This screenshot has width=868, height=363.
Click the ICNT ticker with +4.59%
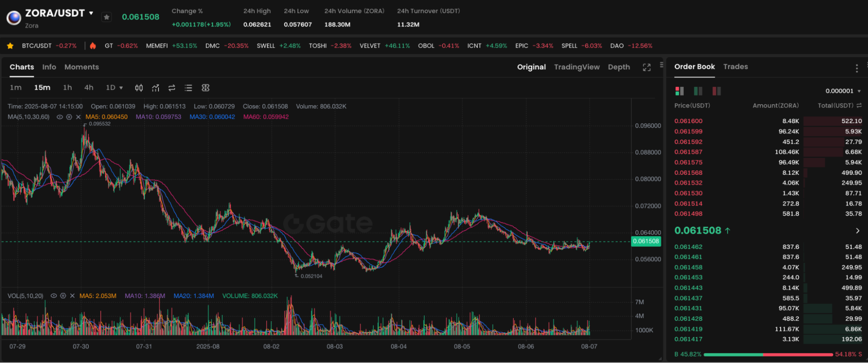tap(487, 46)
